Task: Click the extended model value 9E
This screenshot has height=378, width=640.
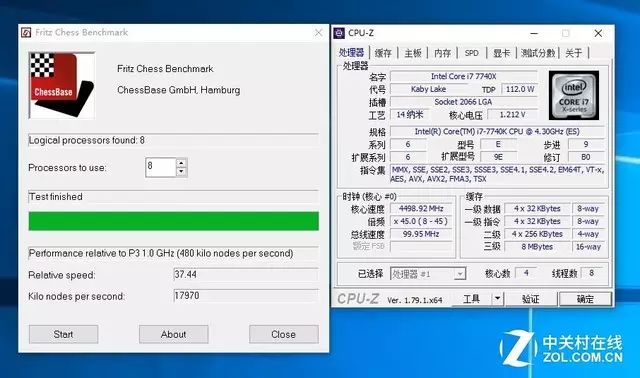Action: coord(498,157)
